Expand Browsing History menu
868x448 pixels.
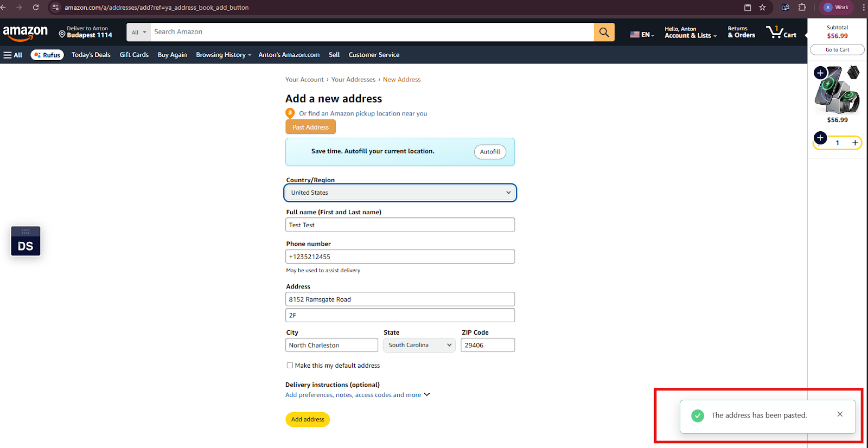tap(224, 55)
